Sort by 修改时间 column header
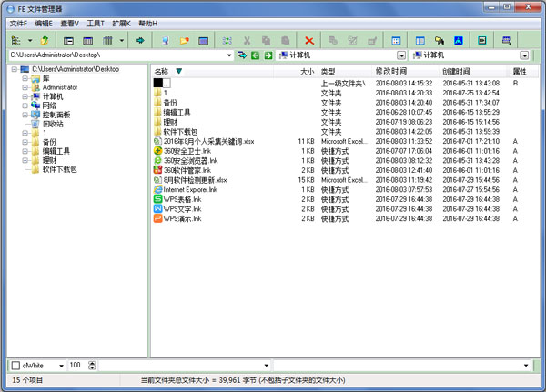Image resolution: width=546 pixels, height=392 pixels. coord(391,71)
